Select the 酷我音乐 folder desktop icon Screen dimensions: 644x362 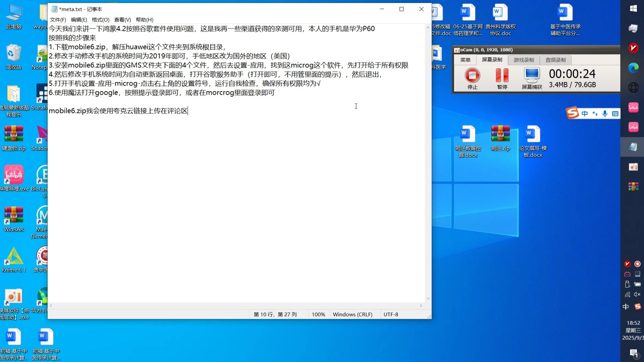tap(14, 101)
